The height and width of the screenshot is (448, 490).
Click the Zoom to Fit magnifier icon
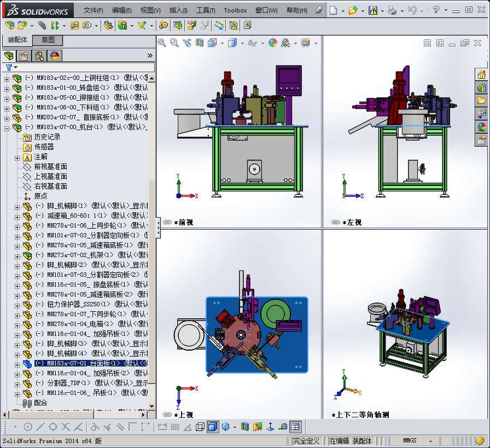pyautogui.click(x=162, y=43)
